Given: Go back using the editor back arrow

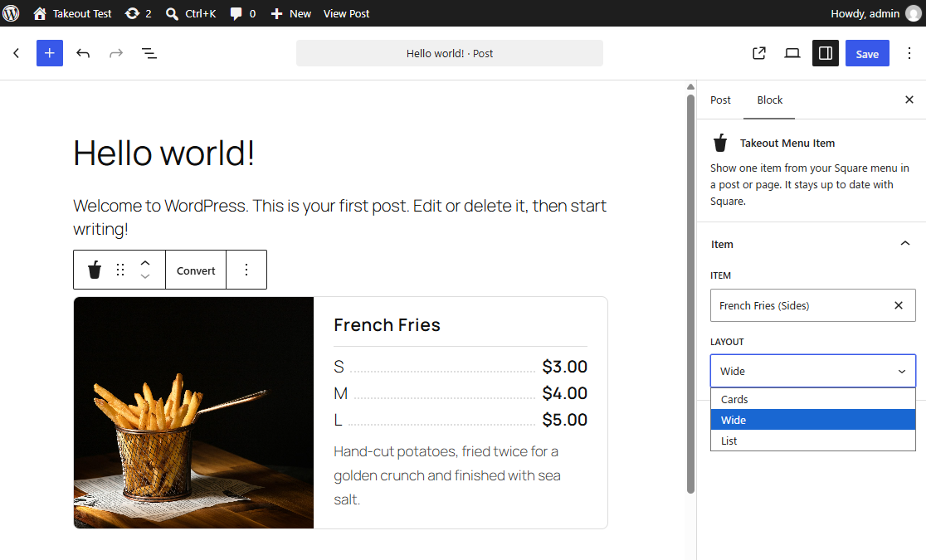Looking at the screenshot, I should [17, 53].
